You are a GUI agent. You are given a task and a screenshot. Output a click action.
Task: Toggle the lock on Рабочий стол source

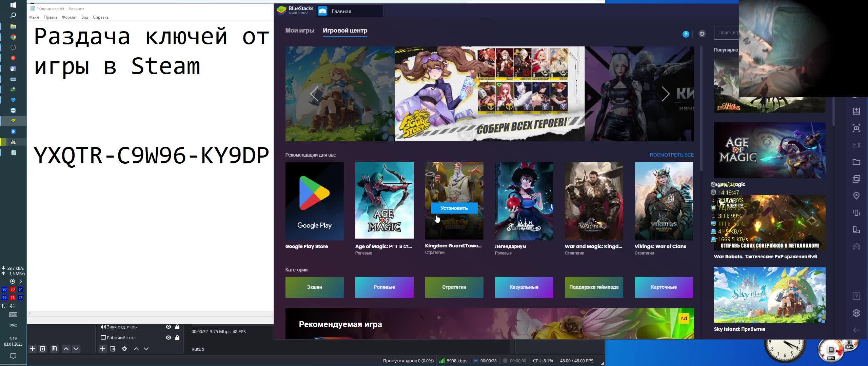pos(177,338)
